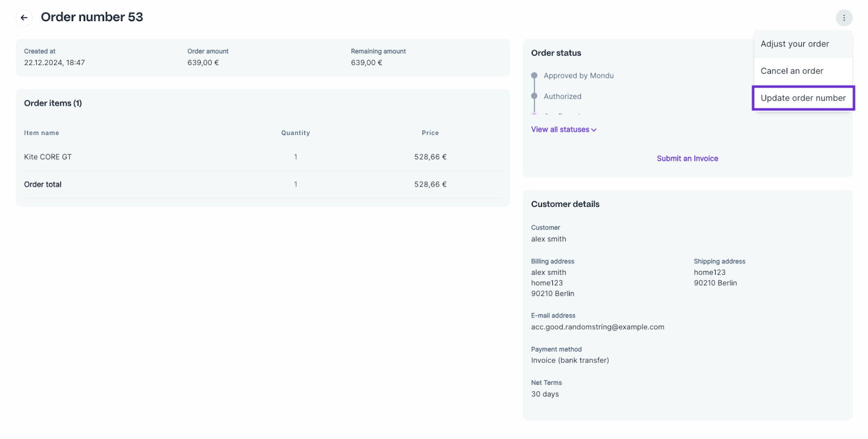Select the Kite CORE GT item name
This screenshot has height=439, width=868.
[48, 157]
